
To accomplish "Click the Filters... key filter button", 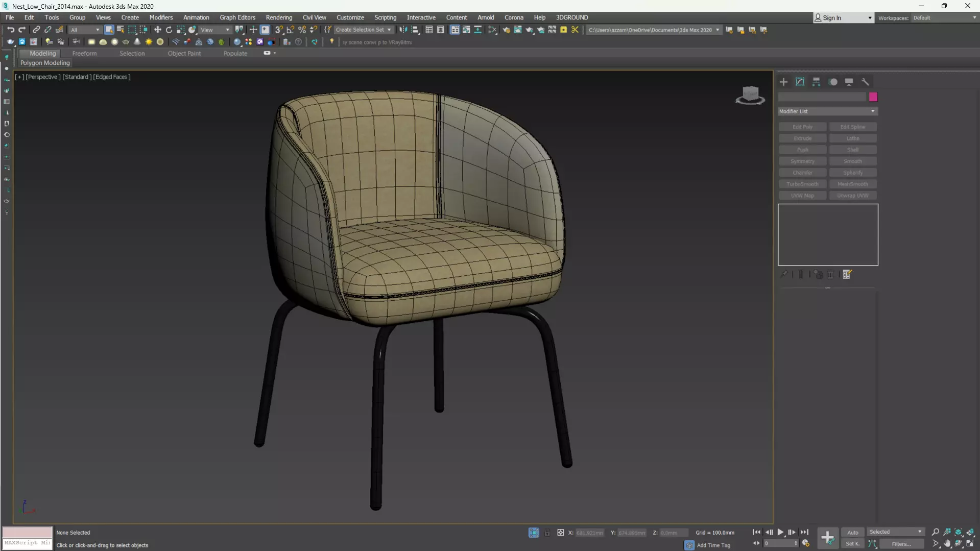I will pos(901,544).
